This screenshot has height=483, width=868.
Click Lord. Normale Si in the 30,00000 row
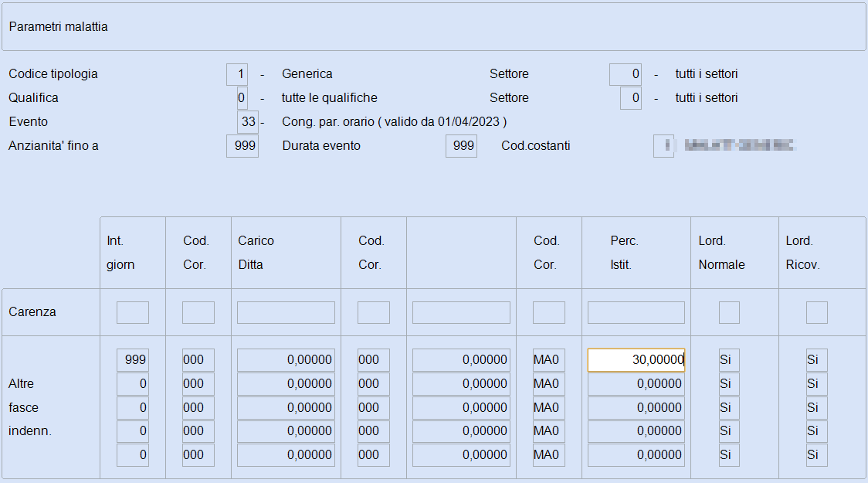[729, 360]
